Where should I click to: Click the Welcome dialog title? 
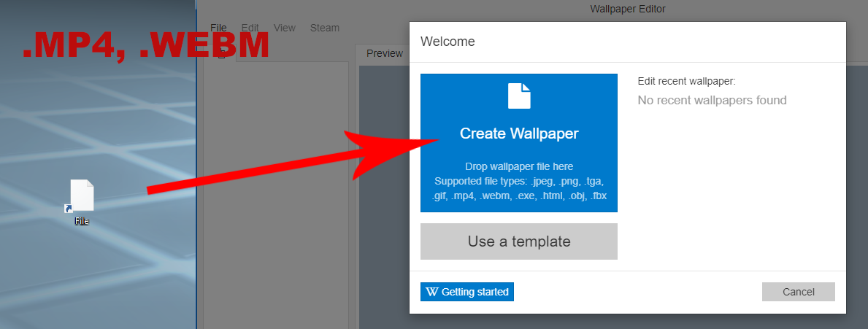click(448, 42)
